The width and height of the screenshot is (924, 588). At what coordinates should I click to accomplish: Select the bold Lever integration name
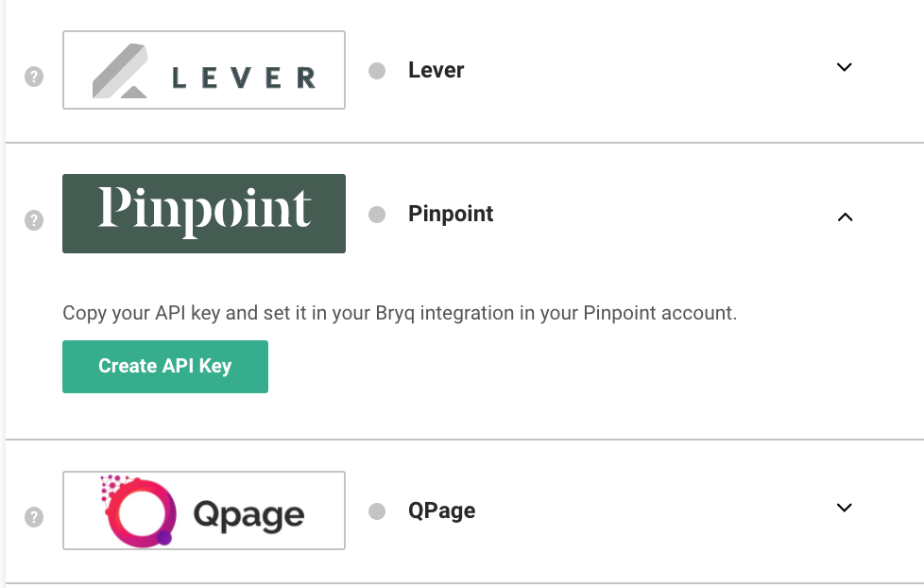coord(436,70)
